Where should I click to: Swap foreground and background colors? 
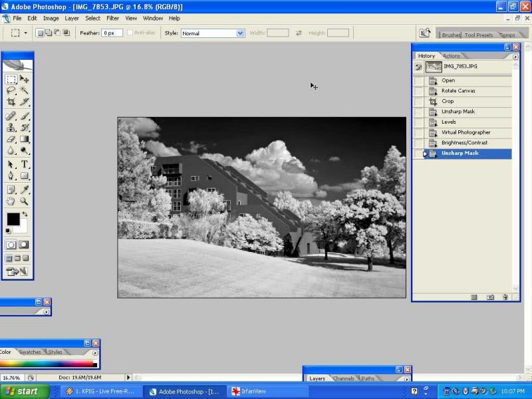coord(25,214)
